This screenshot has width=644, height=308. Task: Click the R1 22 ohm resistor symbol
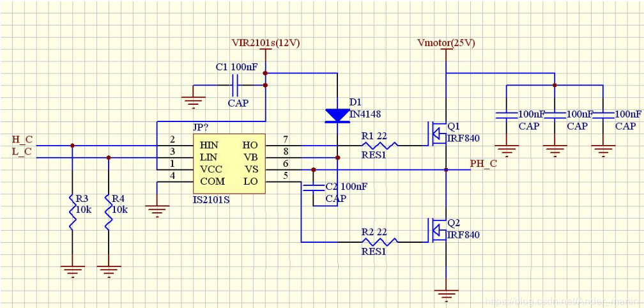379,145
